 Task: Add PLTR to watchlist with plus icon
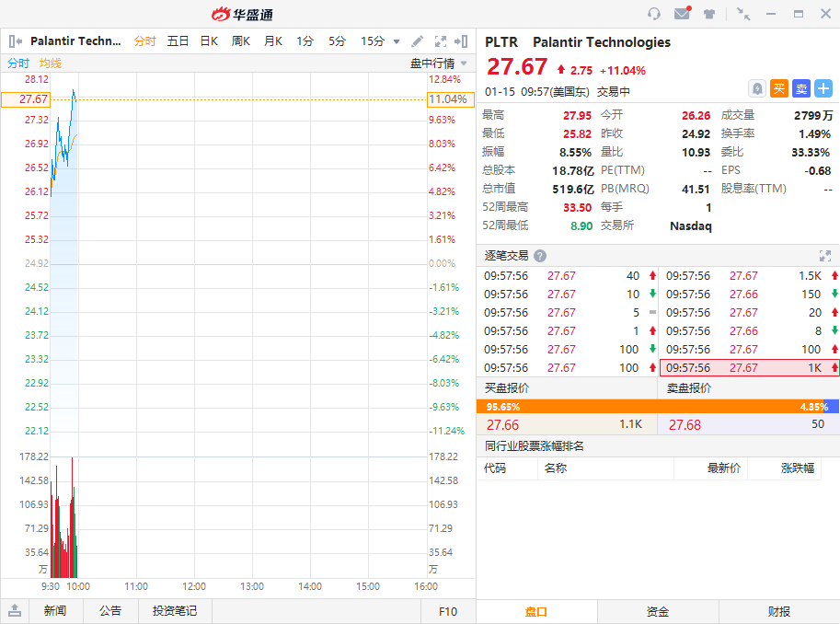(823, 88)
